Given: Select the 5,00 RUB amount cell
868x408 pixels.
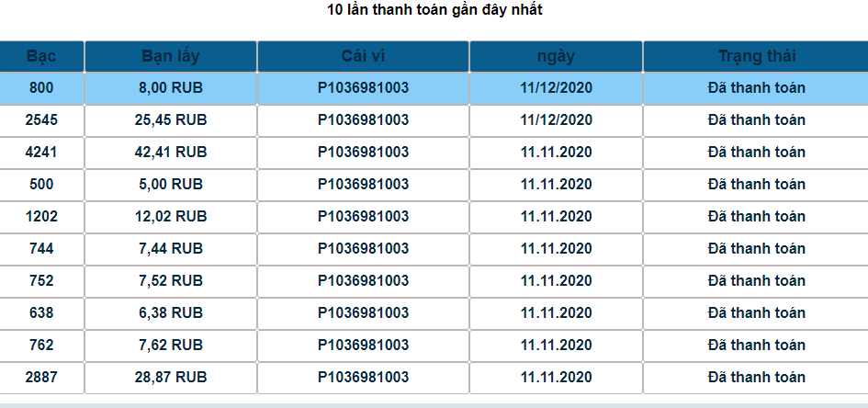Looking at the screenshot, I should coord(171,185).
